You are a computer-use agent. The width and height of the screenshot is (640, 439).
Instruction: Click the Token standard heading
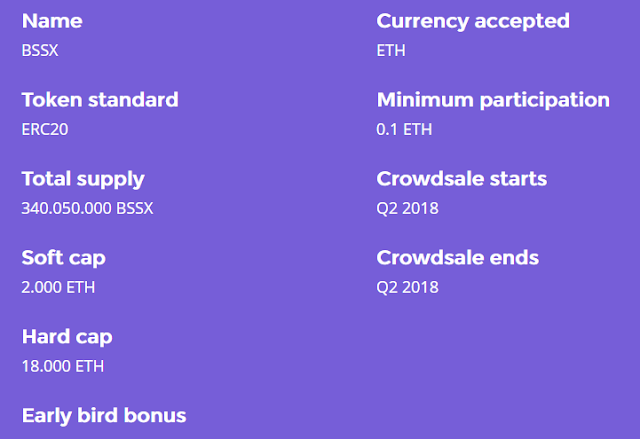(100, 100)
